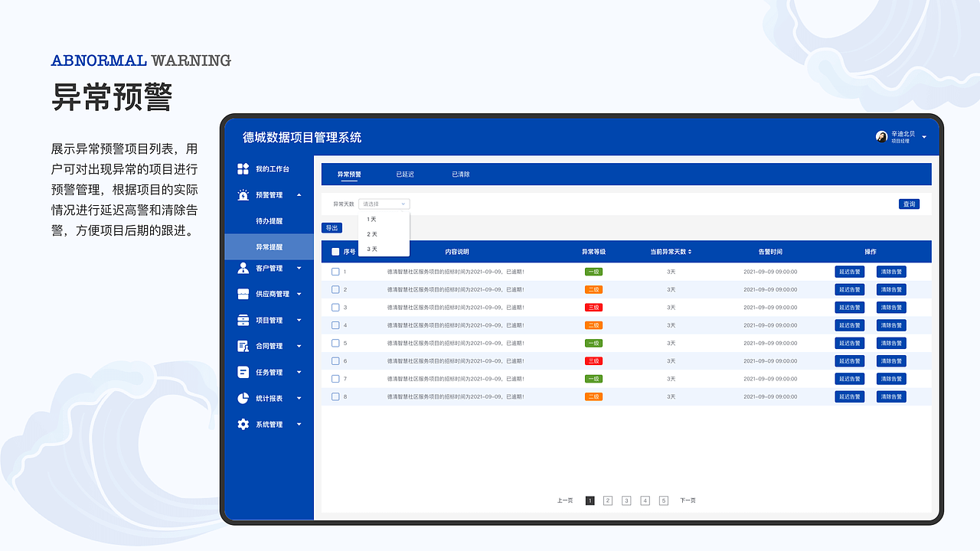Image resolution: width=980 pixels, height=551 pixels.
Task: Open 待办提醒 in the sidebar
Action: point(269,221)
